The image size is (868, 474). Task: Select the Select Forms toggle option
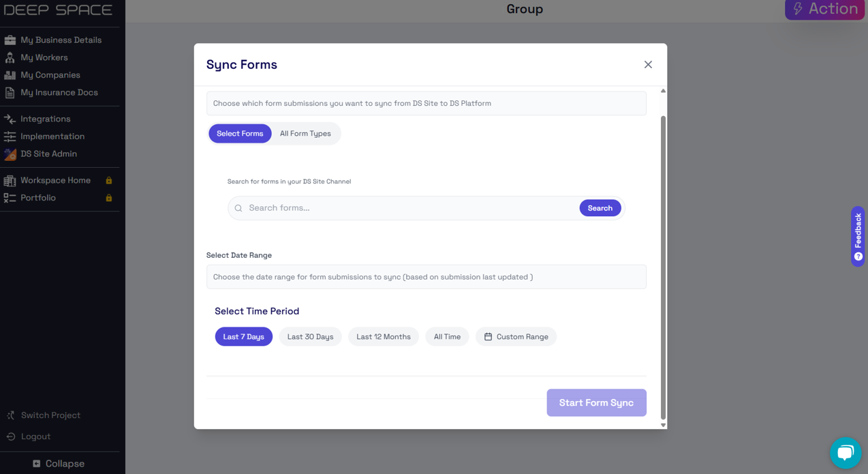point(240,134)
